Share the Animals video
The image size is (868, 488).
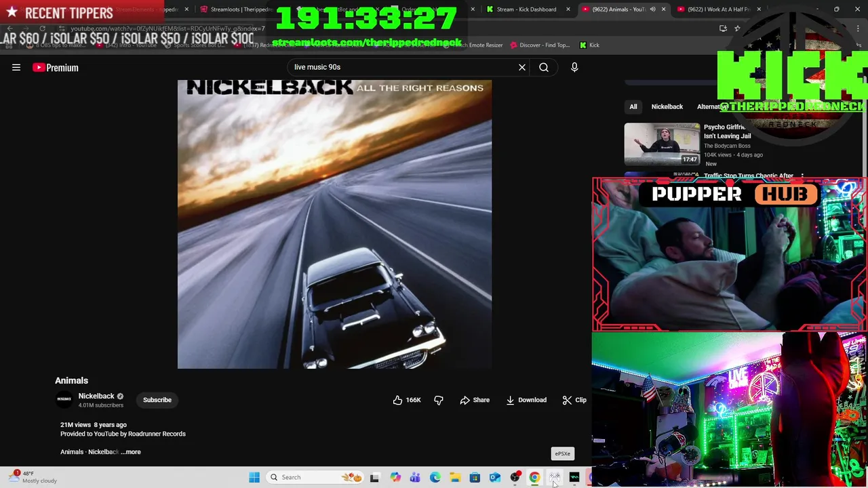pyautogui.click(x=475, y=400)
